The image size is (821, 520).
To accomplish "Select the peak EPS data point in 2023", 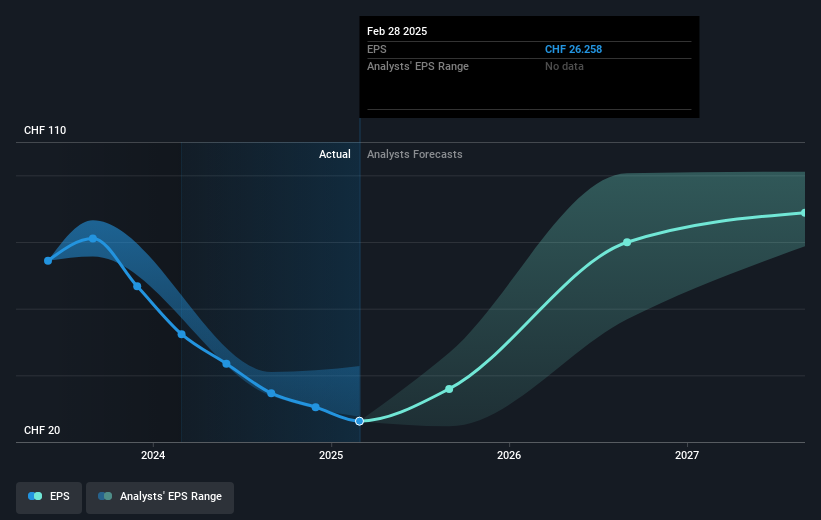I will tap(93, 238).
